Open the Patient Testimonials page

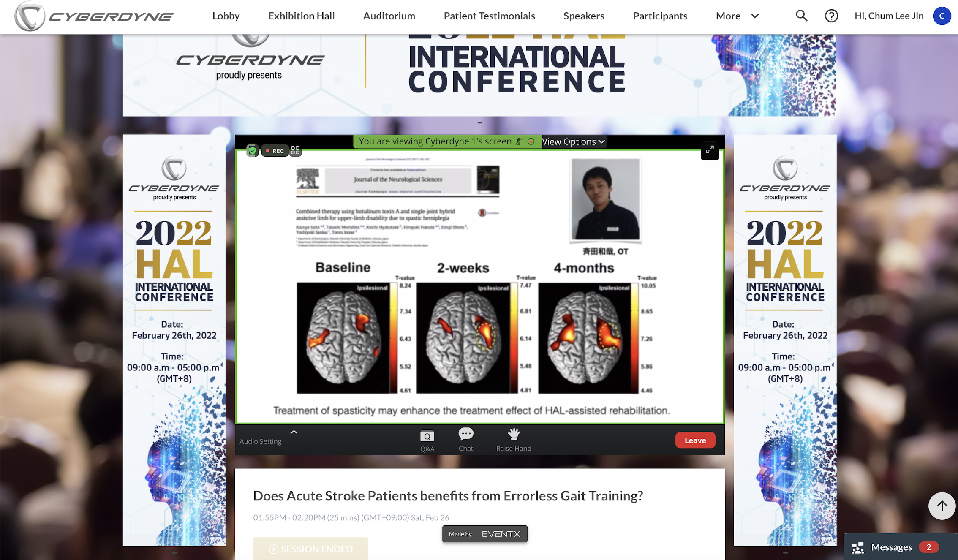[x=489, y=16]
